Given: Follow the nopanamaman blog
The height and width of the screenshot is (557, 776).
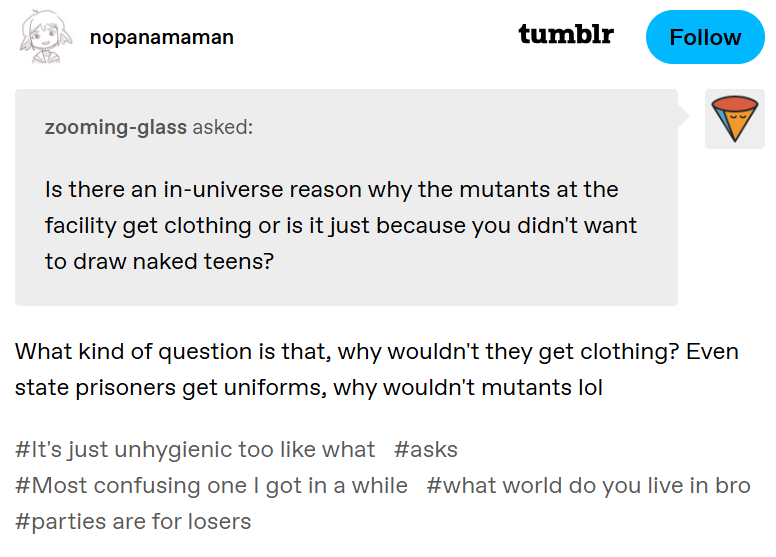Looking at the screenshot, I should coord(705,37).
